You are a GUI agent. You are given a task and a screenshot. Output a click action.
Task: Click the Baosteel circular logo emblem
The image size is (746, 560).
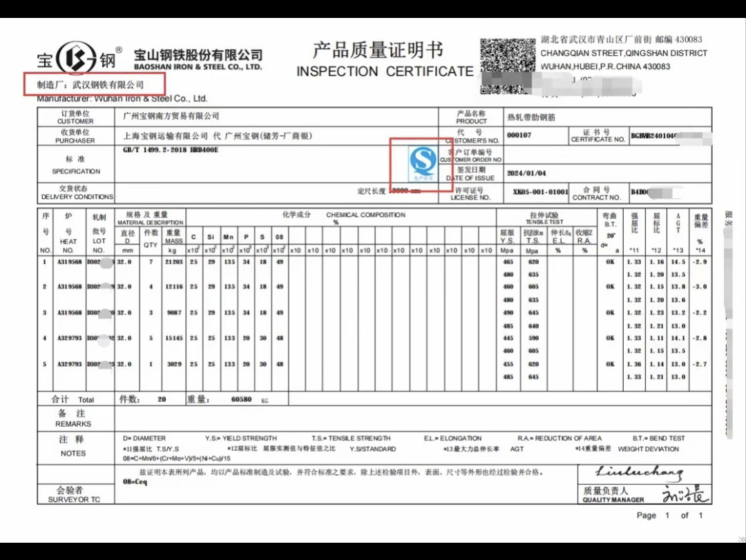click(x=77, y=58)
